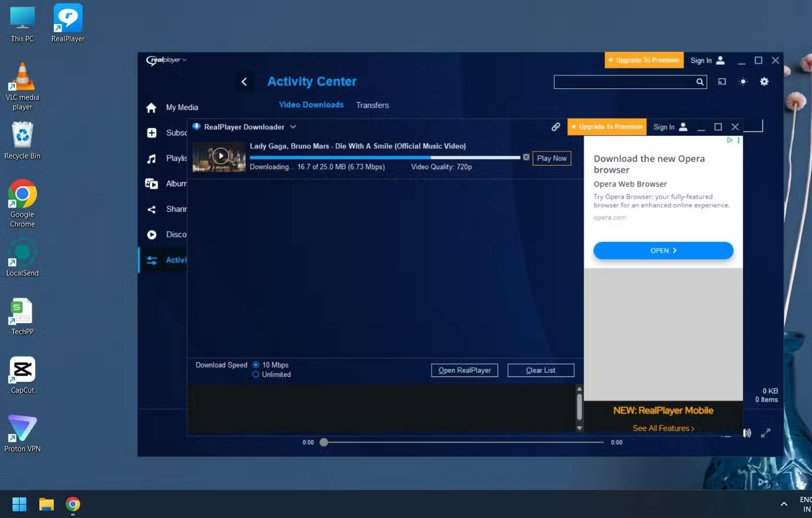This screenshot has height=518, width=812.
Task: Click the Open RealPlayer button
Action: point(465,370)
